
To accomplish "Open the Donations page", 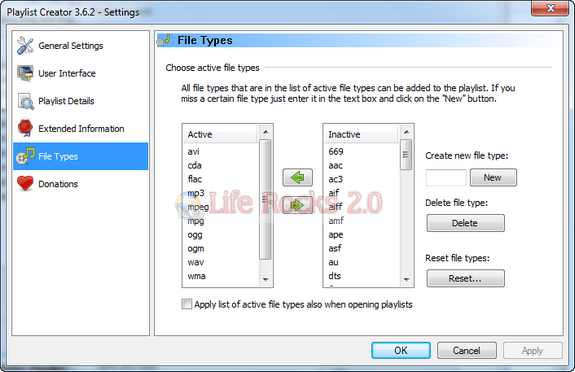I will click(81, 183).
